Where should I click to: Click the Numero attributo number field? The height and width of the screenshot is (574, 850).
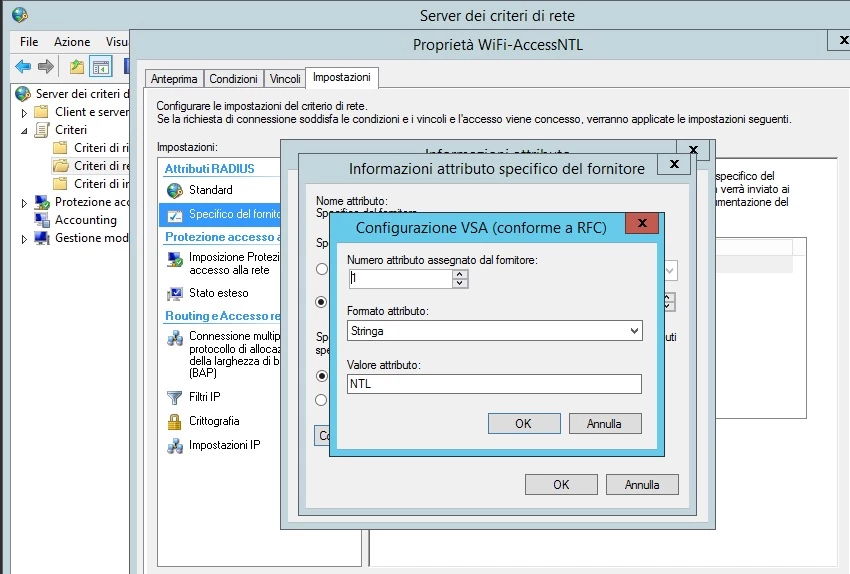400,279
